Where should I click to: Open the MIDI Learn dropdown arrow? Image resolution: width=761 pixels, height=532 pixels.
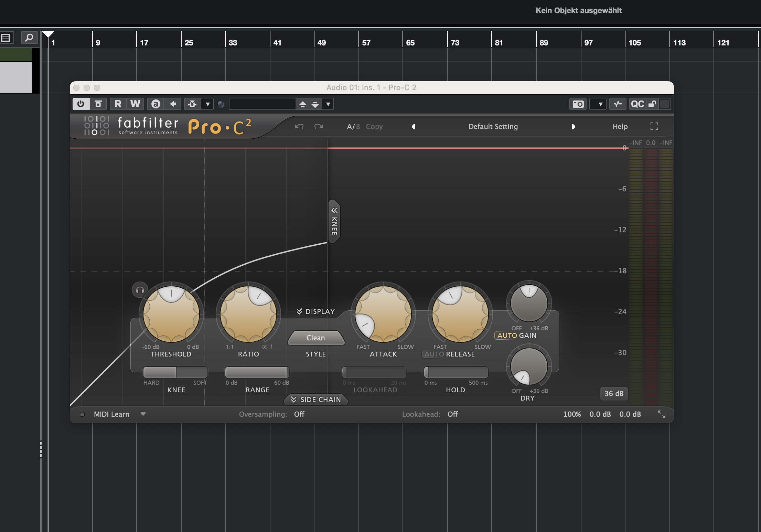(x=143, y=414)
